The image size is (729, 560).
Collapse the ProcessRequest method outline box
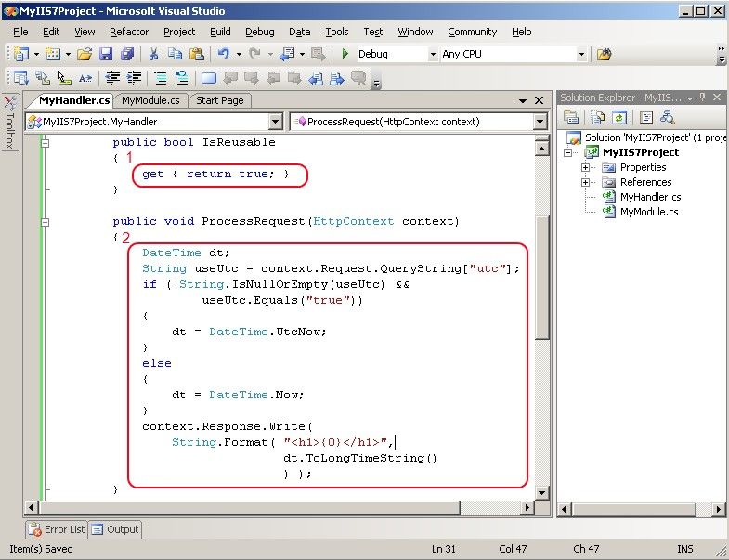click(x=45, y=222)
